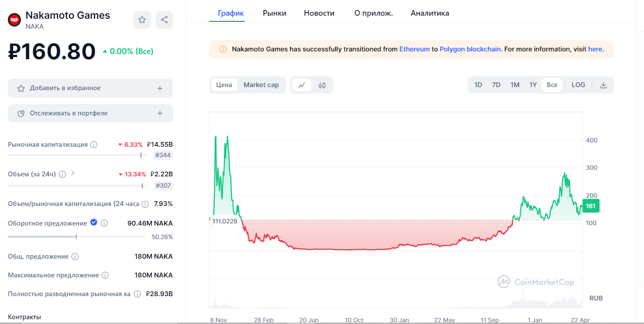The image size is (644, 324).
Task: Set chart range to Все
Action: tap(552, 85)
